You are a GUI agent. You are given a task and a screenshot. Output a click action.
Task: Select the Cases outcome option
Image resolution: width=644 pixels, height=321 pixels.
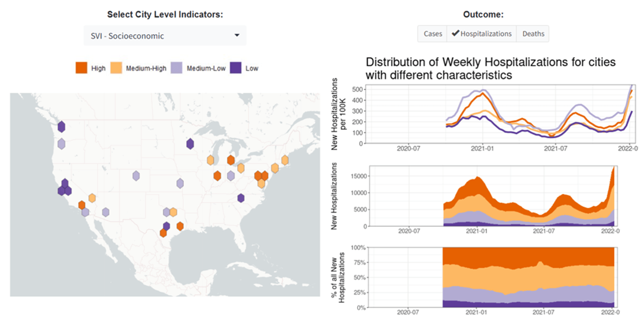432,34
